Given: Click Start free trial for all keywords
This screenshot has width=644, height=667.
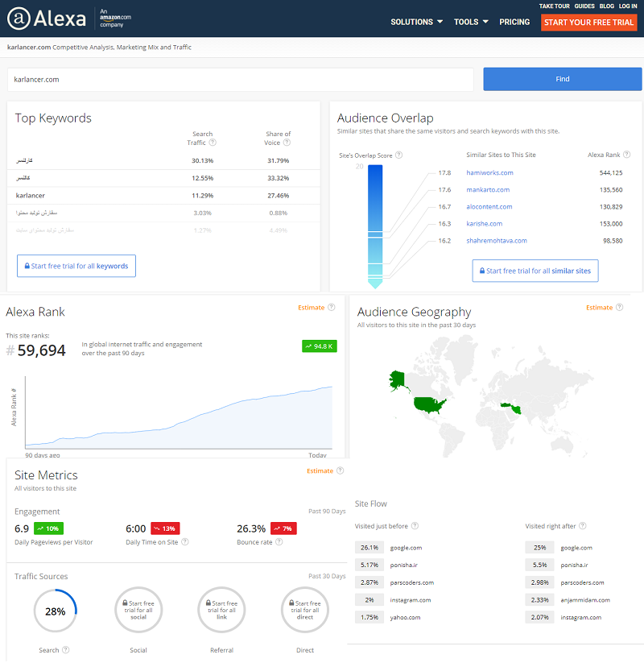Looking at the screenshot, I should (x=76, y=266).
